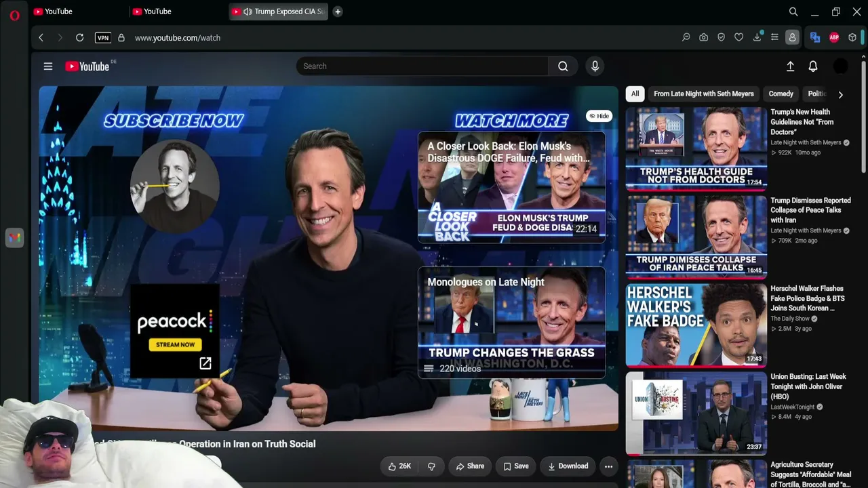Start voice search with microphone
Image resolution: width=868 pixels, height=488 pixels.
[595, 66]
